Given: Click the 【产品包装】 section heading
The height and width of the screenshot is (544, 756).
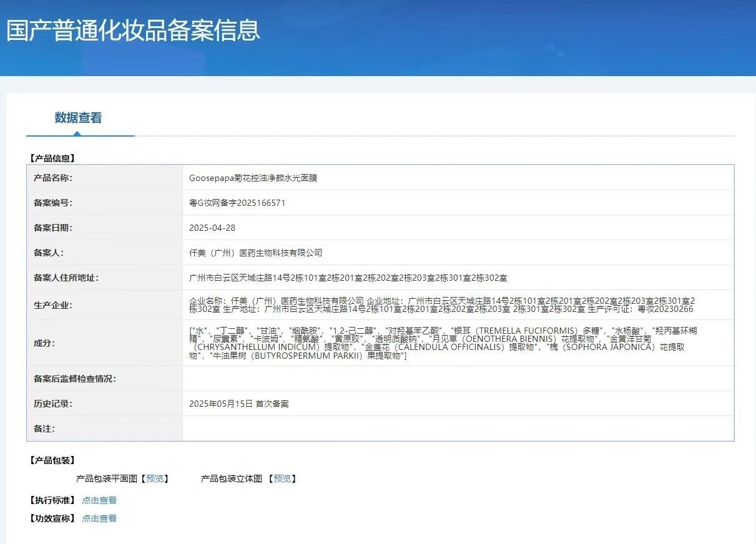Looking at the screenshot, I should pos(52,460).
